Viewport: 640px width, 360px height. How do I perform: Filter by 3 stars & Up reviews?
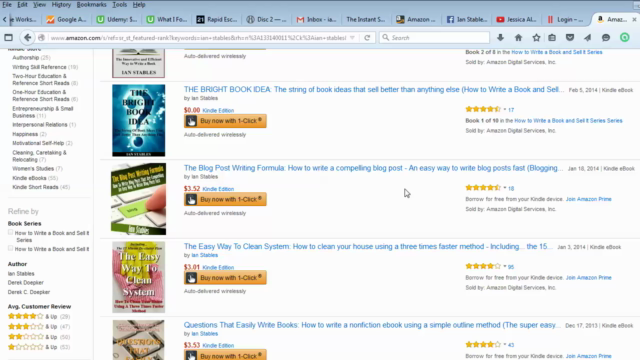click(39, 327)
